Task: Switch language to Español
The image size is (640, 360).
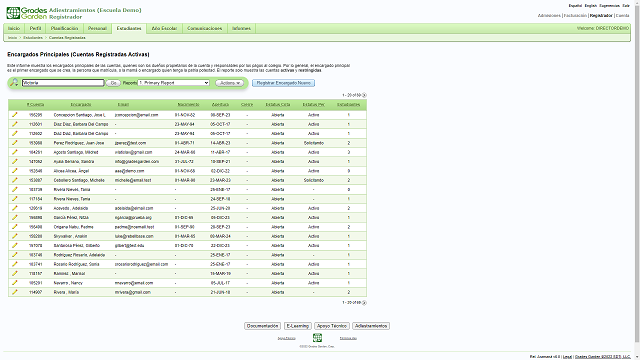Action: pyautogui.click(x=575, y=6)
